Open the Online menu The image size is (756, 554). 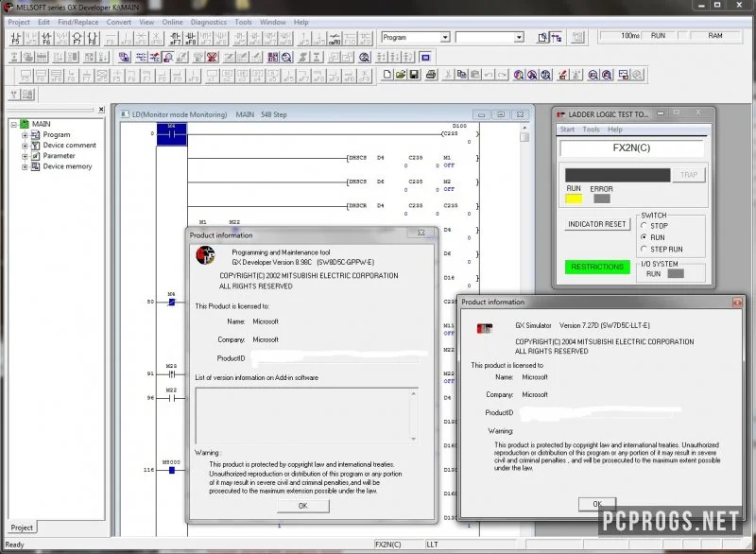pos(172,22)
